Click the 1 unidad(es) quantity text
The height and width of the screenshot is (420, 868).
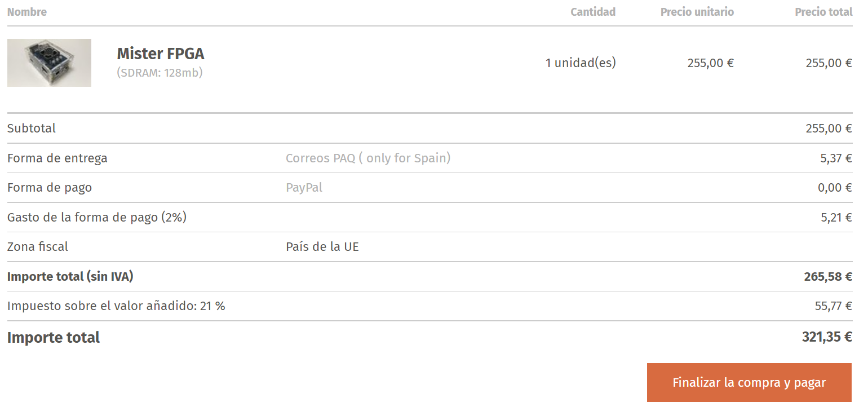point(581,63)
